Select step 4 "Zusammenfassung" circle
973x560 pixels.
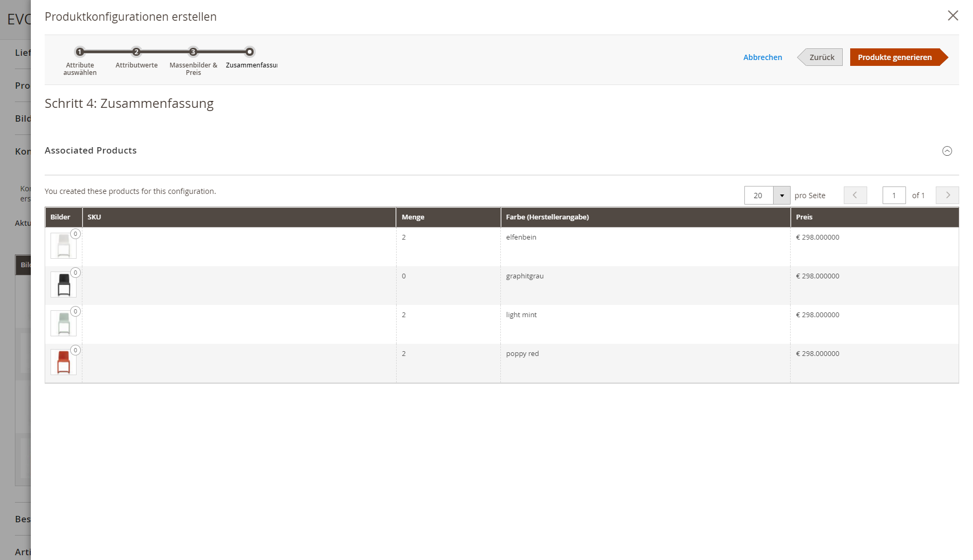point(249,53)
